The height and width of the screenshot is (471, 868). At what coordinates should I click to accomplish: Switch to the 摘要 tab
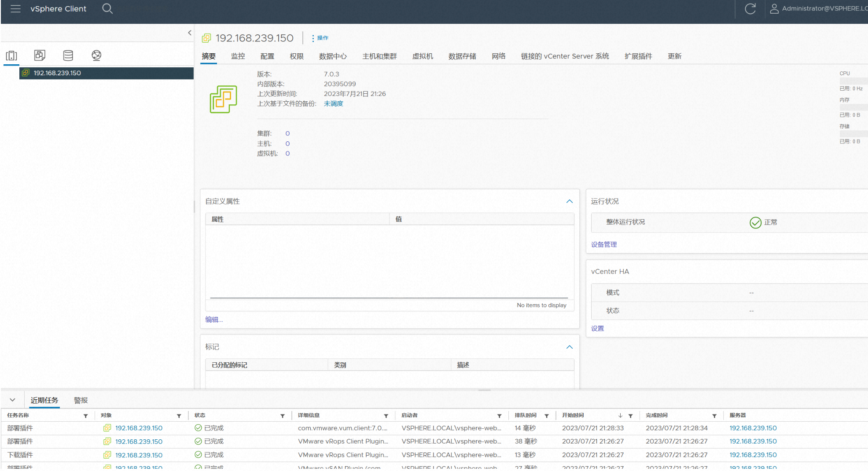(209, 56)
